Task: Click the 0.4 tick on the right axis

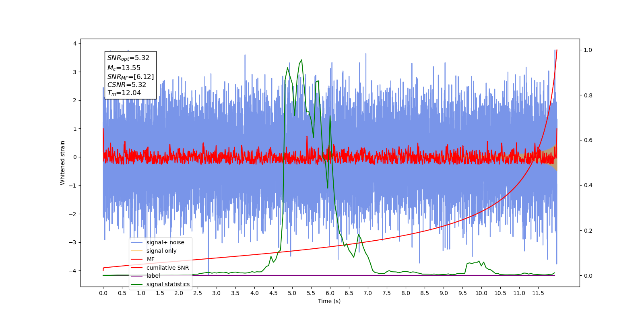Action: [588, 186]
